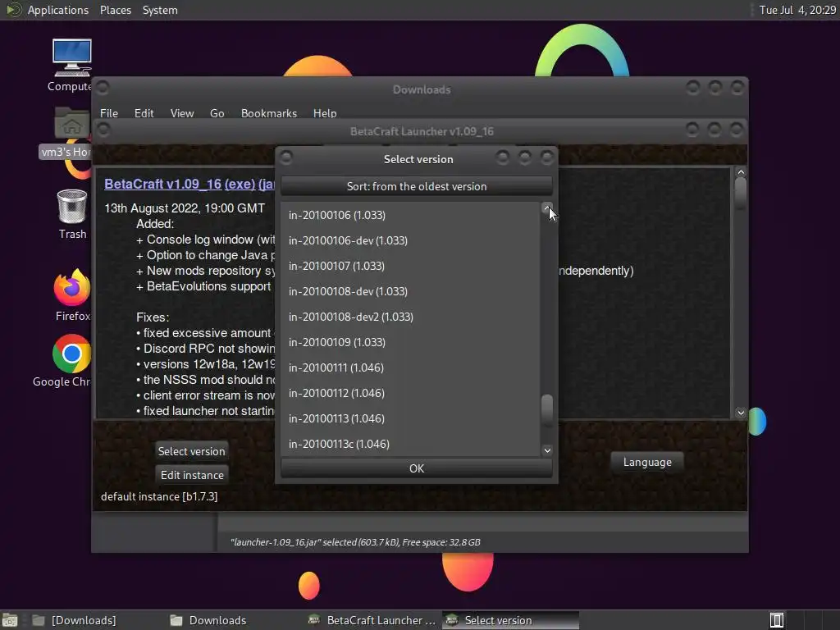
Task: Open the Places menu
Action: (115, 10)
